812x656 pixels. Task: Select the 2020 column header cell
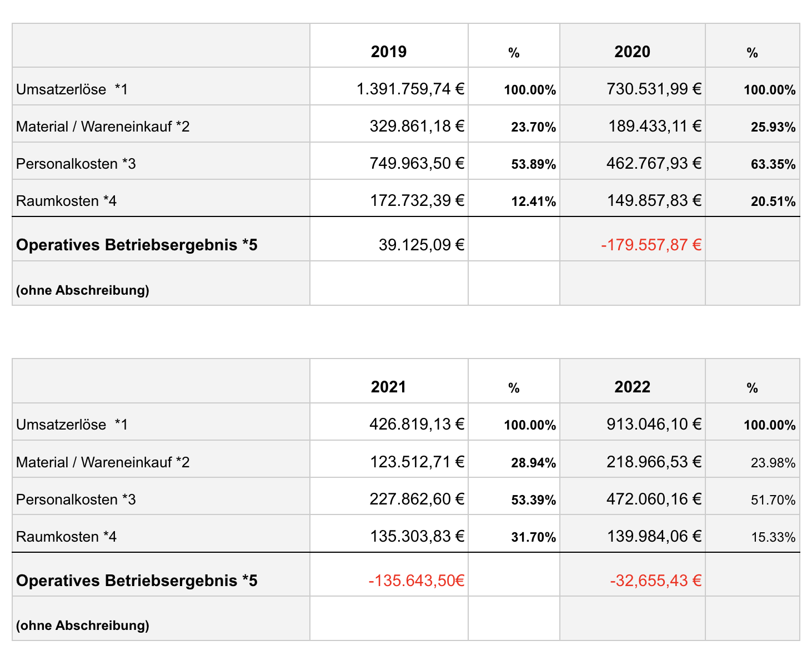click(632, 46)
